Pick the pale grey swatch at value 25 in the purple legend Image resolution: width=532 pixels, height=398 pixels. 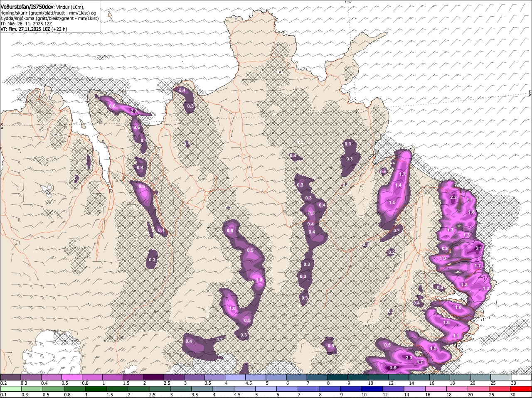tap(501, 377)
